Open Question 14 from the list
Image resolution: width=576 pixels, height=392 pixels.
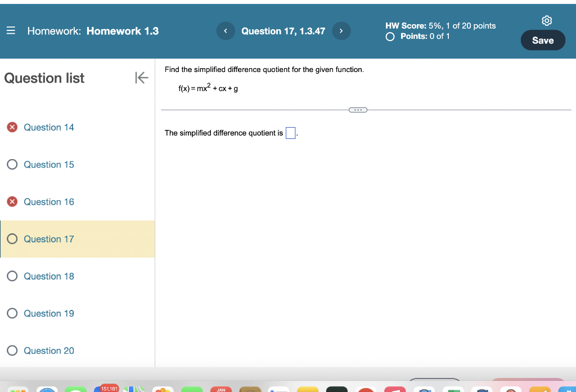tap(49, 127)
